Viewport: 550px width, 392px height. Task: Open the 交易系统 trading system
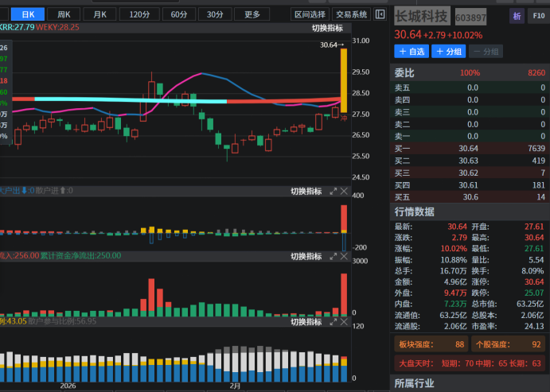tap(351, 14)
